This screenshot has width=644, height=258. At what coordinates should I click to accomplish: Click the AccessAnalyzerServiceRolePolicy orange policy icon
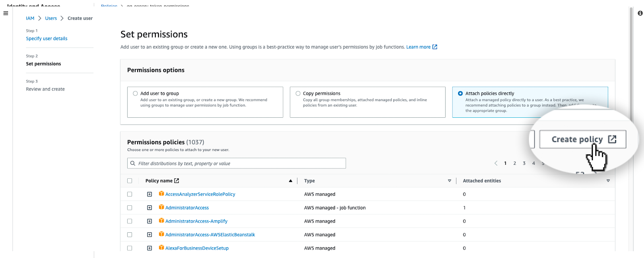point(161,194)
